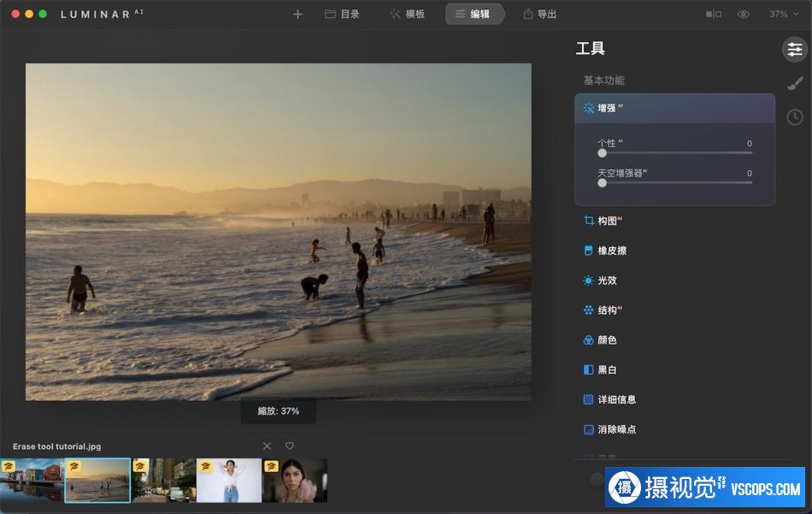Open the local masking brush panel icon
Screen dimensions: 812x514
pos(795,83)
